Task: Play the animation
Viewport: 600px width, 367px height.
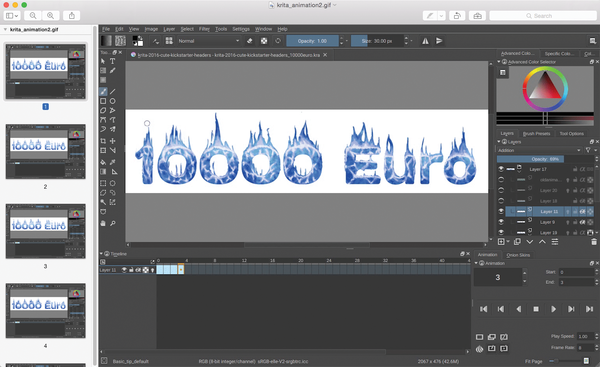Action: pos(553,309)
